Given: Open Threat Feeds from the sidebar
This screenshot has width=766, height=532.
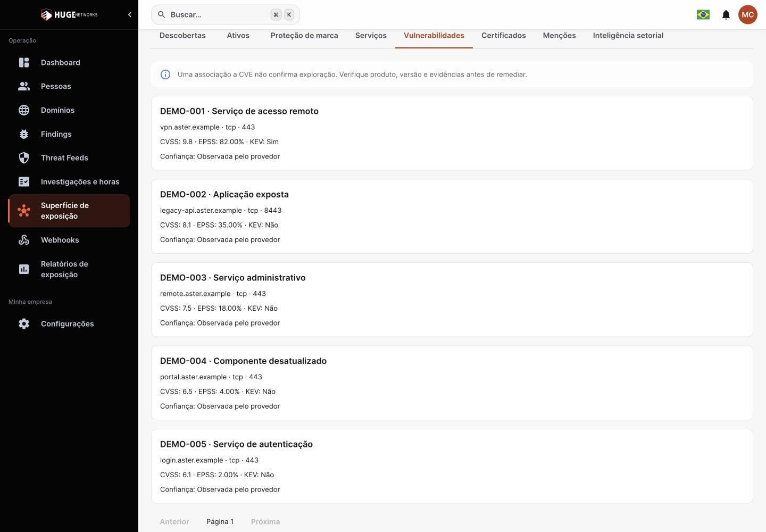Looking at the screenshot, I should (69, 157).
